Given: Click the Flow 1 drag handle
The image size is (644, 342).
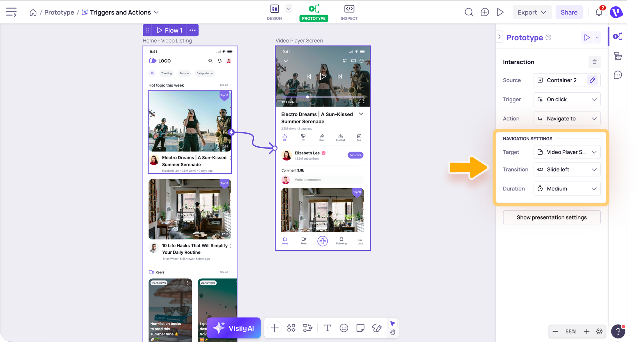Looking at the screenshot, I should (147, 30).
